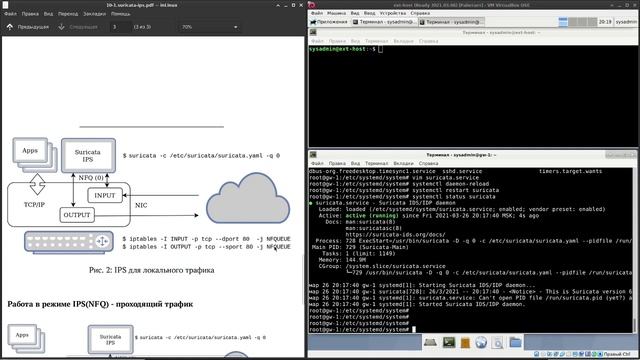The width and height of the screenshot is (640, 360).
Task: Click Show Desktop icon in guest dock
Action: click(430, 342)
